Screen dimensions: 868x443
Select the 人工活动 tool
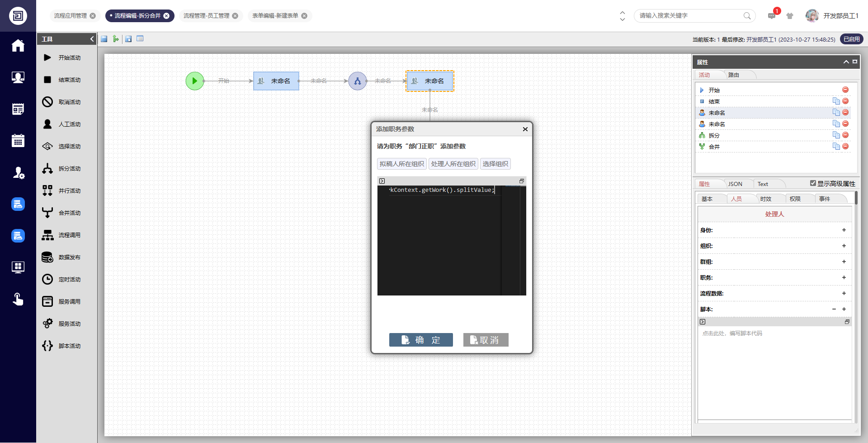click(x=62, y=124)
